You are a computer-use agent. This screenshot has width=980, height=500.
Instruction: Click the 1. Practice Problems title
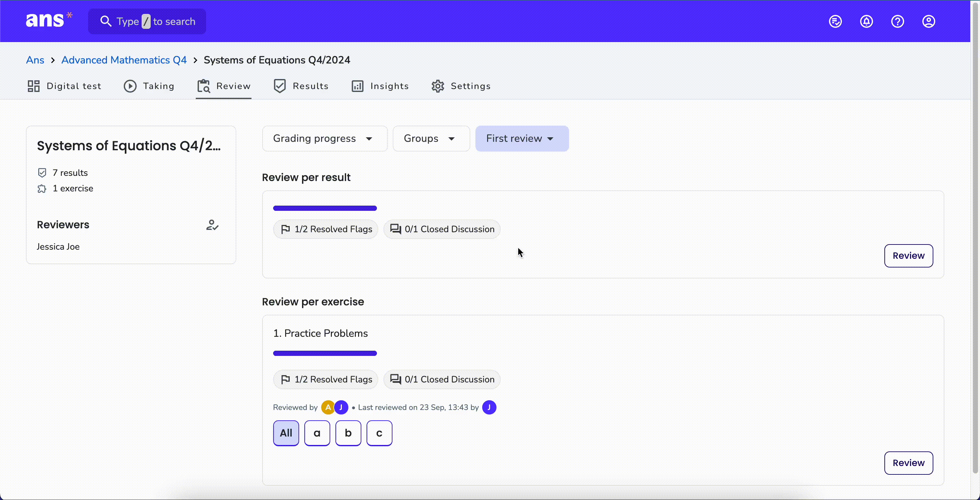pyautogui.click(x=320, y=334)
